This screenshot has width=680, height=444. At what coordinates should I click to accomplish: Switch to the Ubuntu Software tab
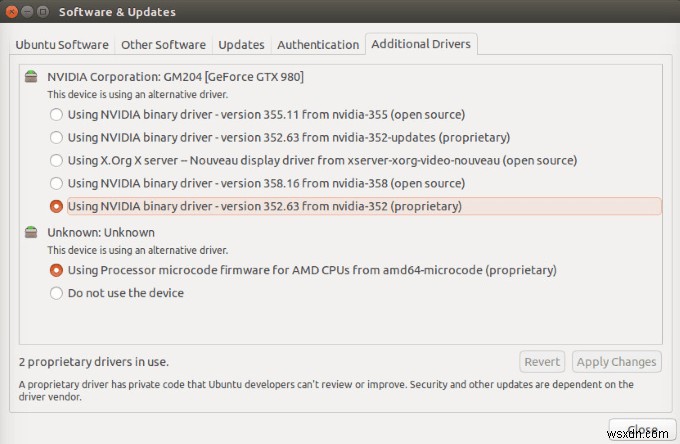(62, 45)
